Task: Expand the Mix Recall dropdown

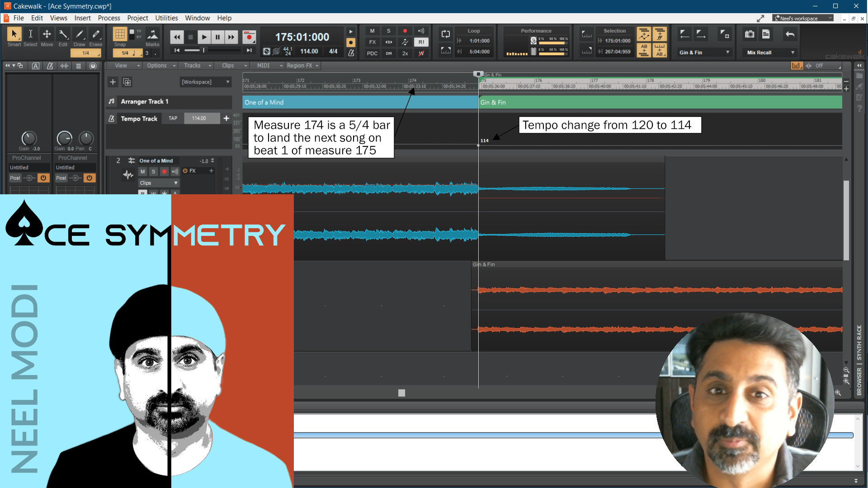Action: tap(793, 52)
